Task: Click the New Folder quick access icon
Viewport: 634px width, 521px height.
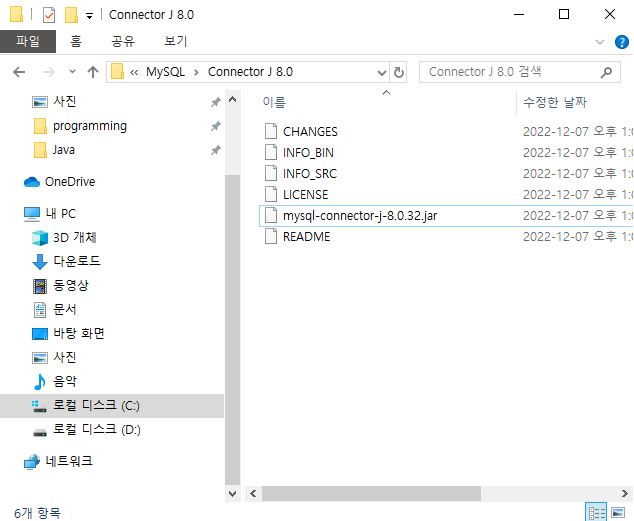Action: (71, 15)
